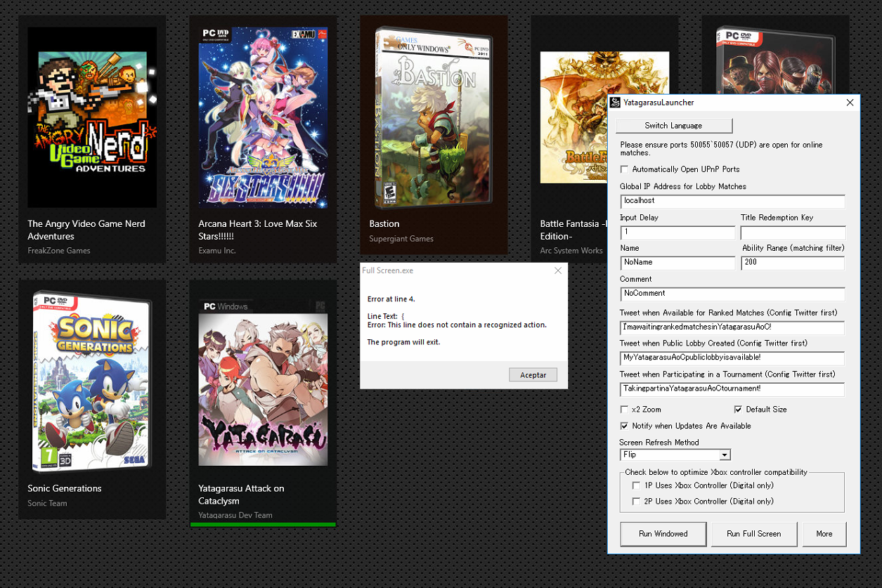Enable Automatically Open UPnP Ports
The width and height of the screenshot is (882, 588).
pos(625,169)
